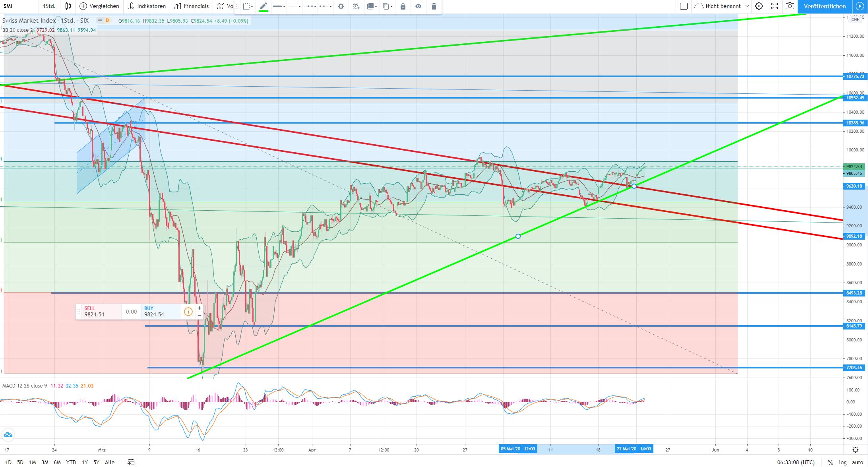Image resolution: width=868 pixels, height=467 pixels.
Task: Add alert with alarm clock icon
Action: pyautogui.click(x=356, y=6)
